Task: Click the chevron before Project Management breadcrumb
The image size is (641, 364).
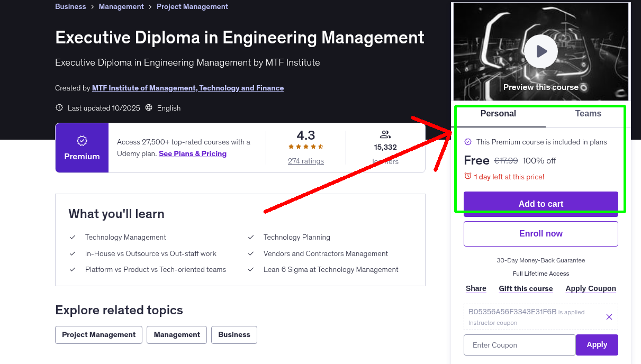Action: click(150, 6)
